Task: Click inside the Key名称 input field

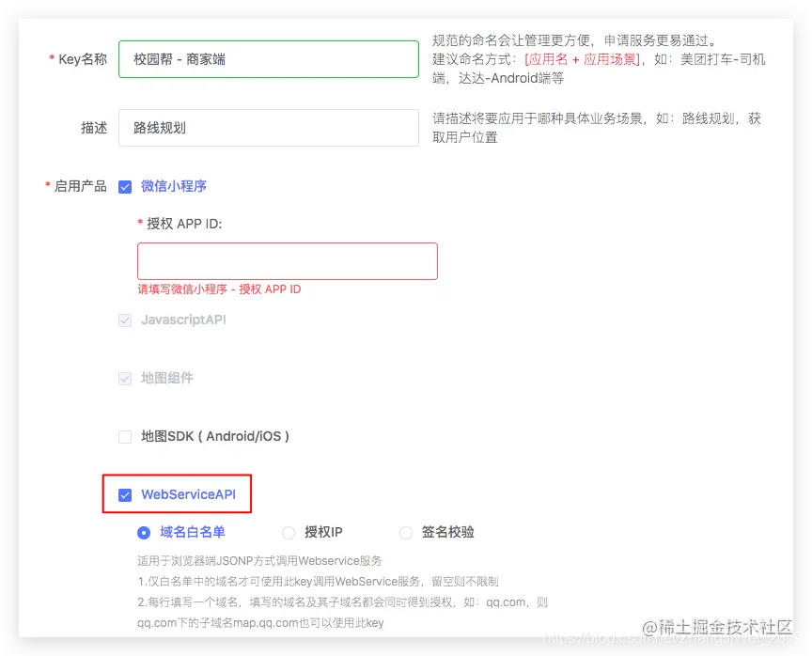Action: [268, 58]
